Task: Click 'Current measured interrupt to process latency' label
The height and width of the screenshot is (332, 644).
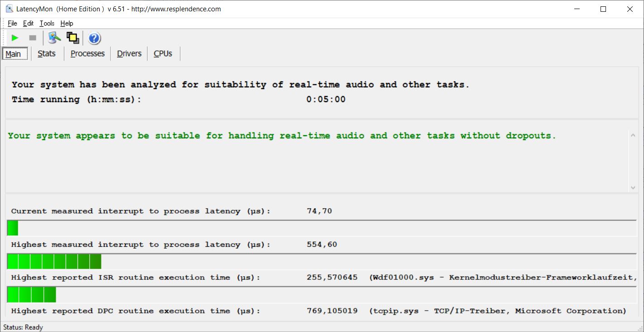Action: tap(141, 211)
